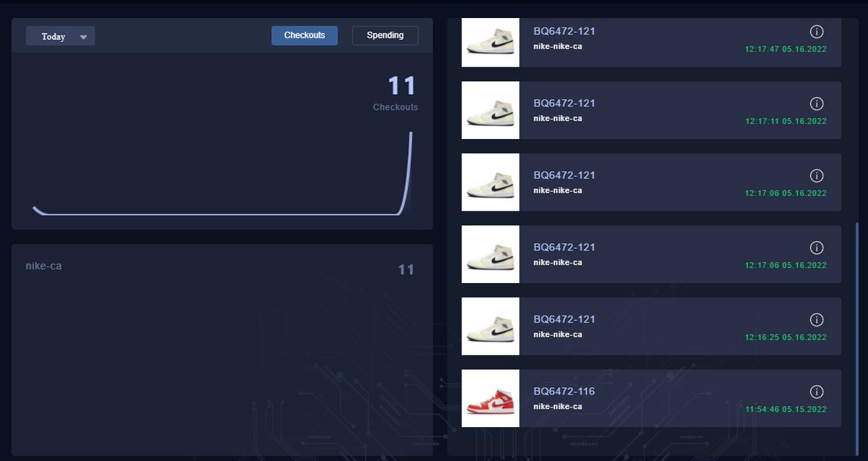Click the checkouts line chart curve
Viewport: 868px width, 461px height.
[x=222, y=174]
